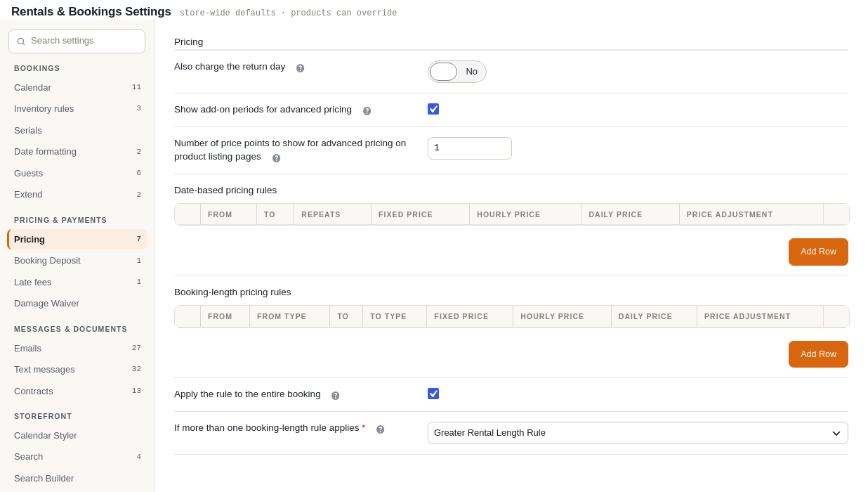The width and height of the screenshot is (868, 492).
Task: Open Damage Waiver settings
Action: coord(77,304)
